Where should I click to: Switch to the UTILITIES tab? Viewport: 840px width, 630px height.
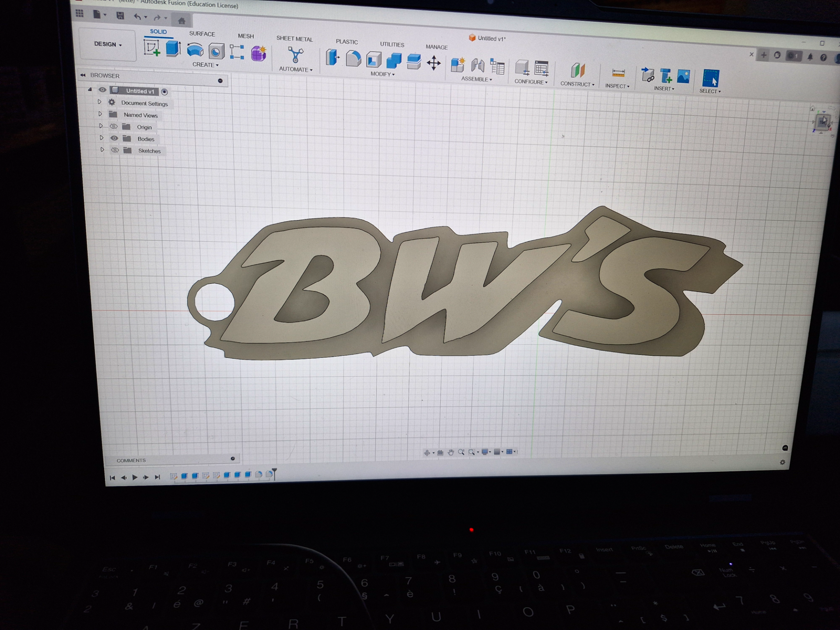[x=392, y=44]
